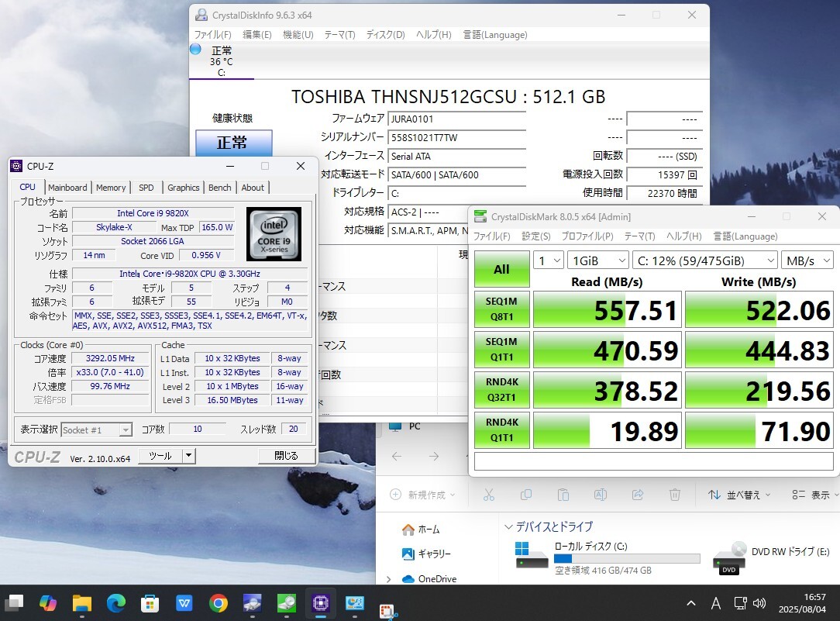Open the Snipping Tool icon on the taskbar

pyautogui.click(x=387, y=612)
